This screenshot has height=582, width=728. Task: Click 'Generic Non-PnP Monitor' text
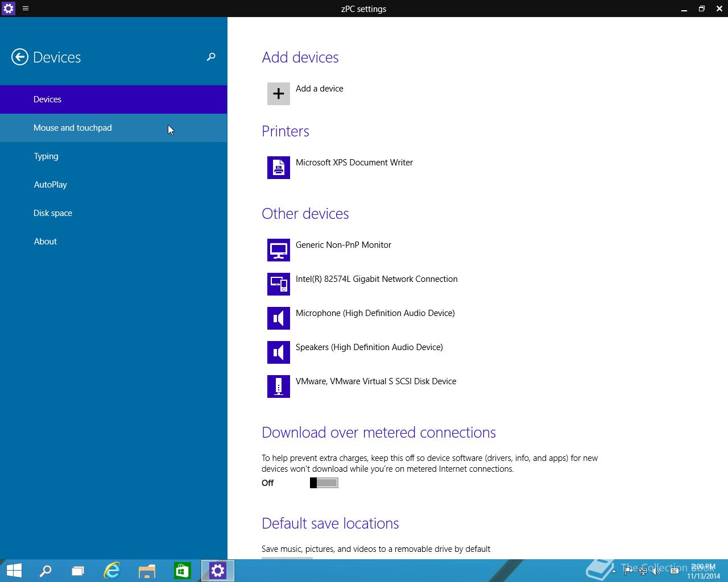pyautogui.click(x=344, y=245)
